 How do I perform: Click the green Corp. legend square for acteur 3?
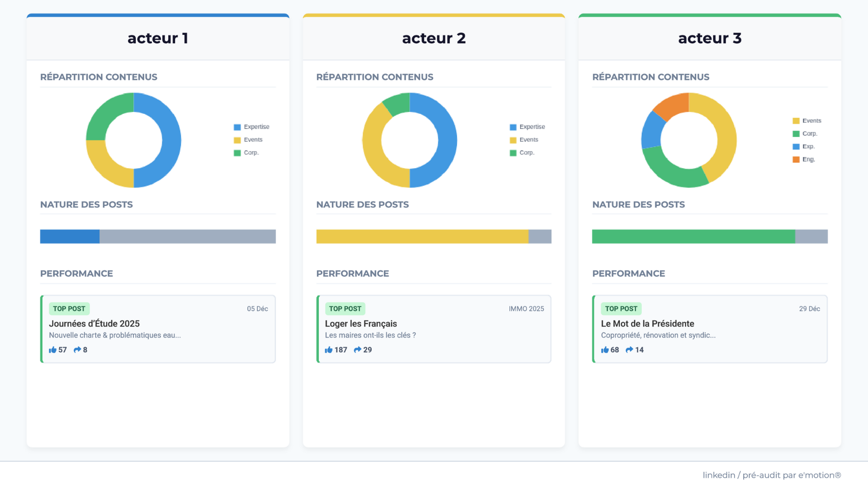796,134
